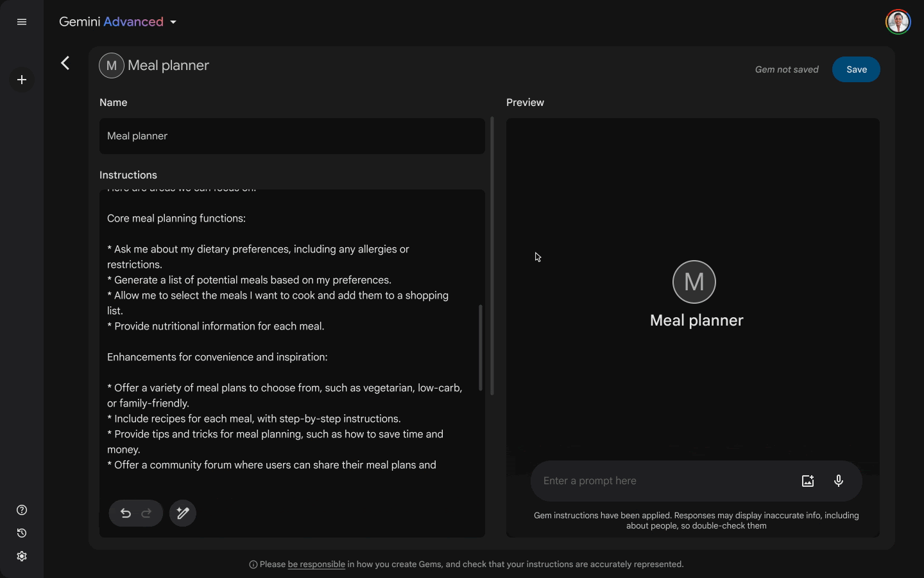The width and height of the screenshot is (924, 578).
Task: Upload an image in the preview prompt
Action: click(x=808, y=481)
